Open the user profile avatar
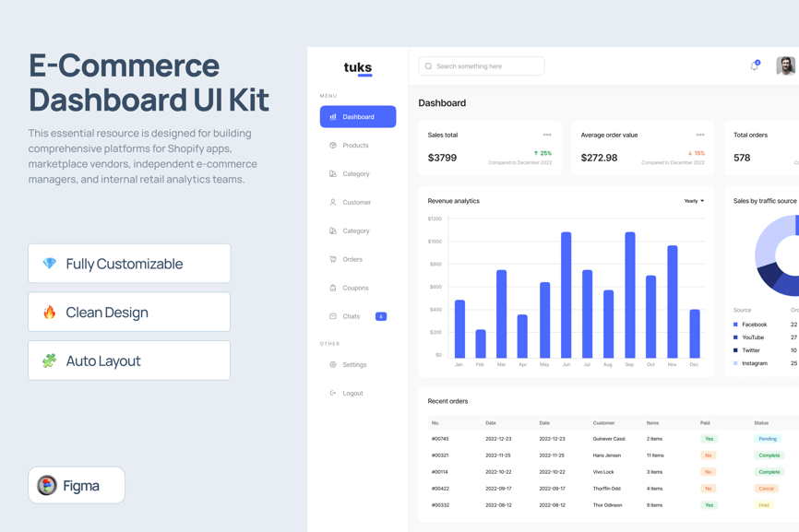Screen dimensions: 799x532 (785, 65)
